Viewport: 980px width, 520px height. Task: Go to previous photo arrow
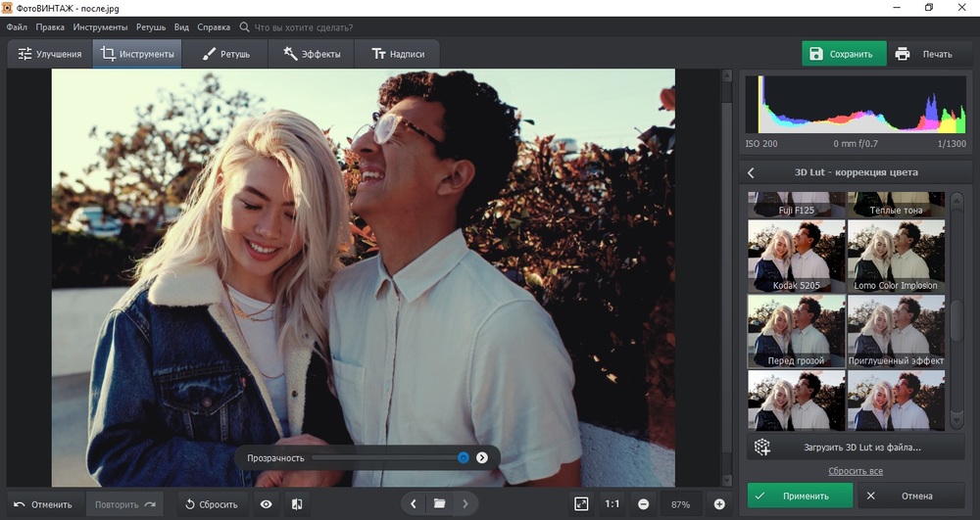[x=414, y=503]
